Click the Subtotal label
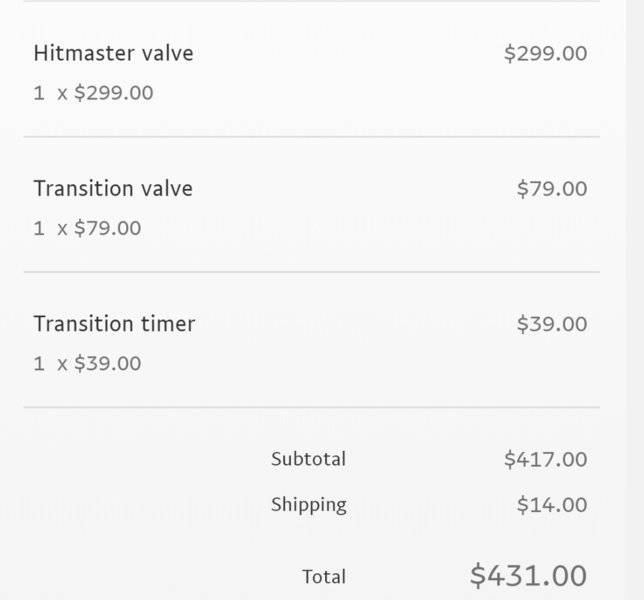This screenshot has width=644, height=600. [x=308, y=459]
